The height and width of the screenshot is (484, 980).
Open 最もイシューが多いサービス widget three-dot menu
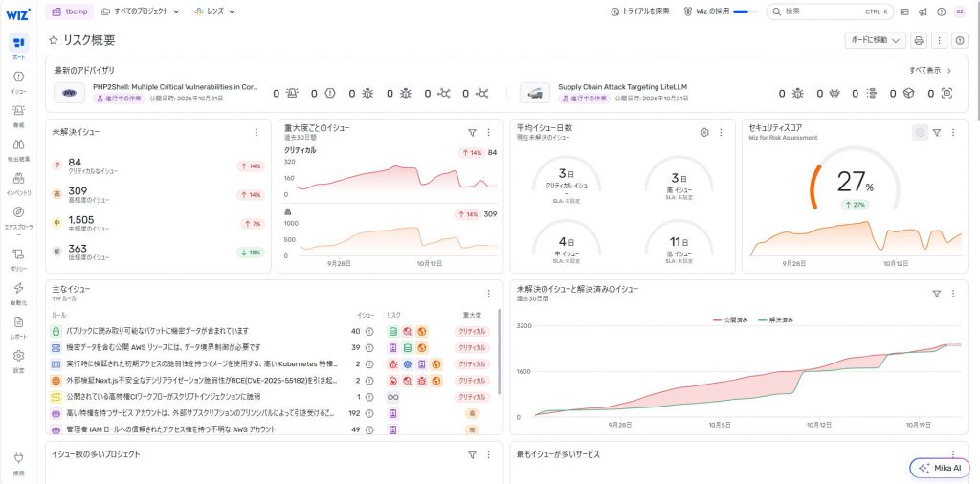tap(953, 455)
